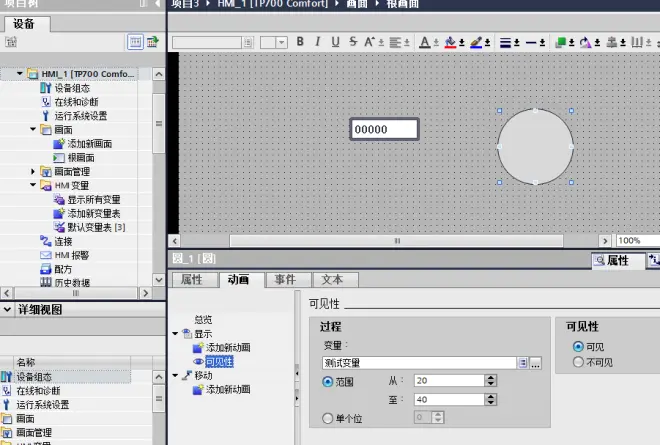Switch to the 事件 tab
660x445 pixels.
[x=285, y=280]
